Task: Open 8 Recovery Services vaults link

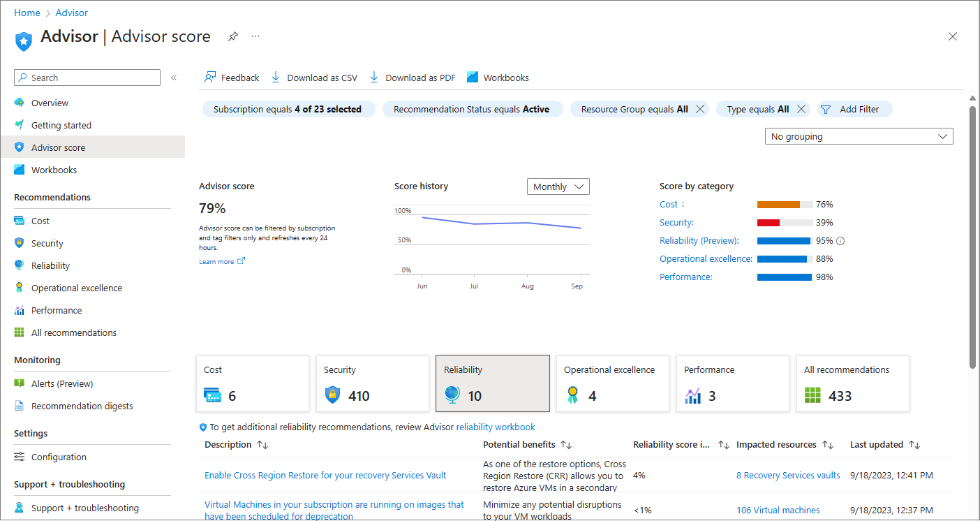Action: (788, 475)
